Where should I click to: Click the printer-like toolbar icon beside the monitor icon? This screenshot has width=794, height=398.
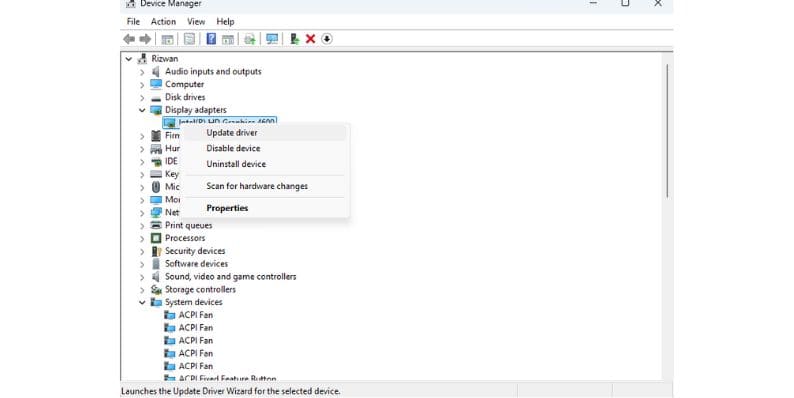tap(250, 39)
